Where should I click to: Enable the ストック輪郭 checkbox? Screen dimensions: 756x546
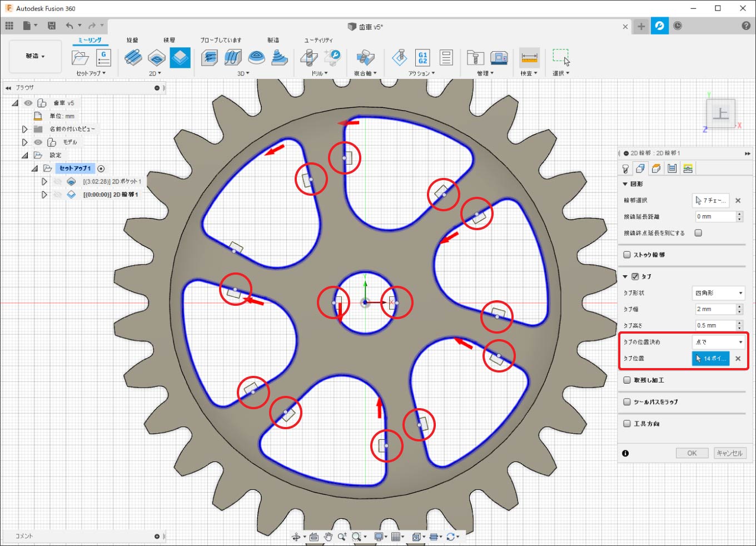tap(627, 255)
